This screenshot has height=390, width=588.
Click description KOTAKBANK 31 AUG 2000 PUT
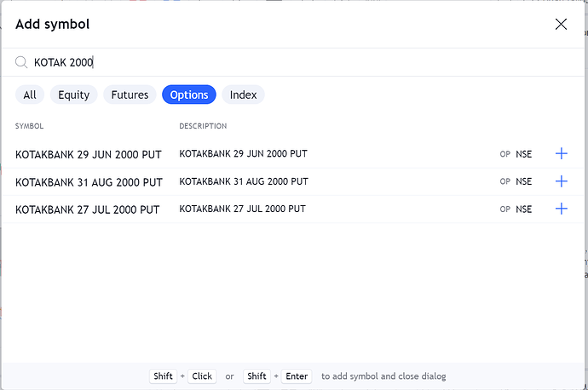click(244, 181)
